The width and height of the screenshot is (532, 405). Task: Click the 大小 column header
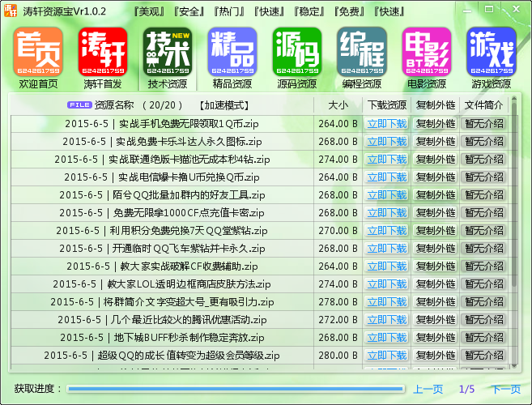tap(338, 105)
